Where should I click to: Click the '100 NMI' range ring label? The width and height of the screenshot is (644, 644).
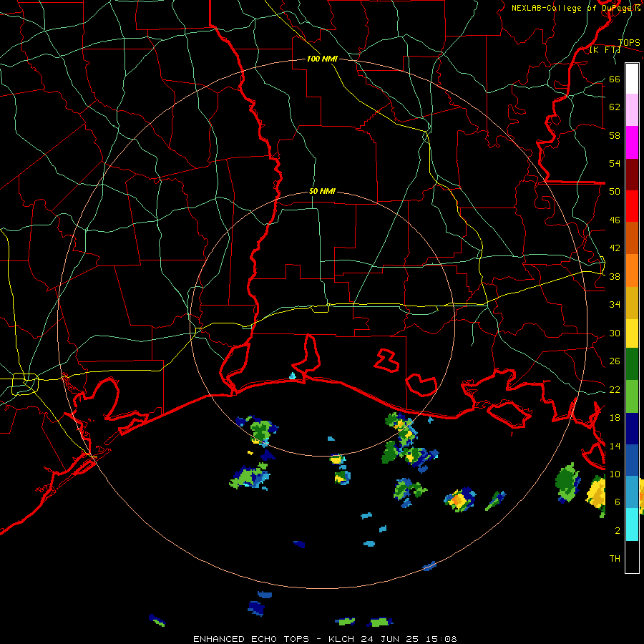322,59
